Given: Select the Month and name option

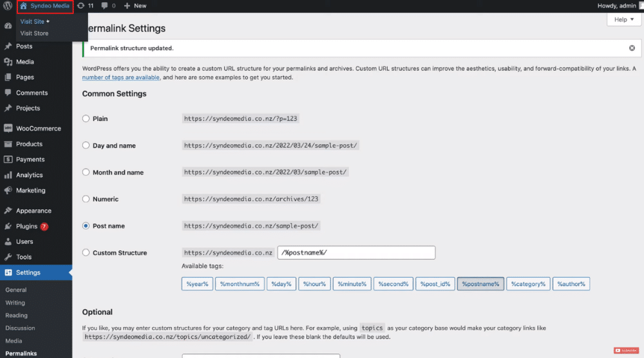Looking at the screenshot, I should click(x=86, y=172).
